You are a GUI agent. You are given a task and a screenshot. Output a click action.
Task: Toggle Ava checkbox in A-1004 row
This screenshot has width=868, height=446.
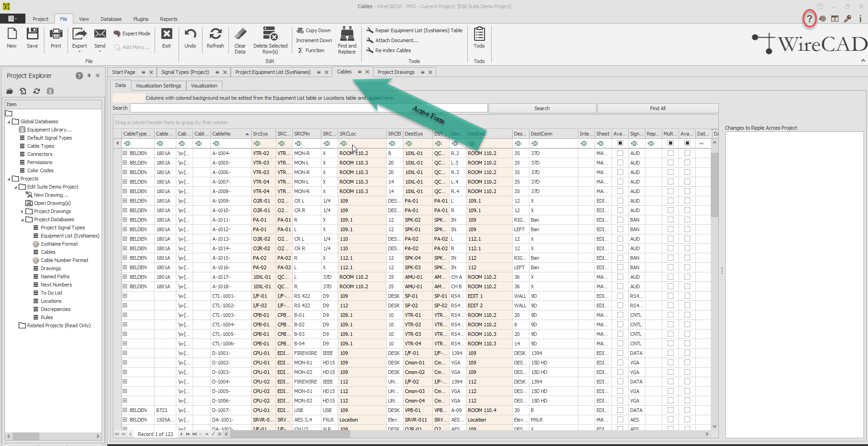(x=620, y=153)
